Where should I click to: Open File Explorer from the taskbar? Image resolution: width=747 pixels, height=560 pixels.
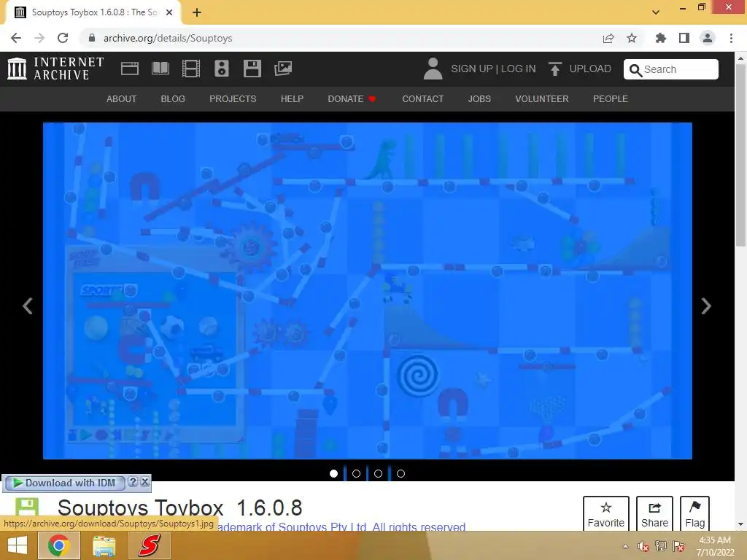tap(104, 545)
